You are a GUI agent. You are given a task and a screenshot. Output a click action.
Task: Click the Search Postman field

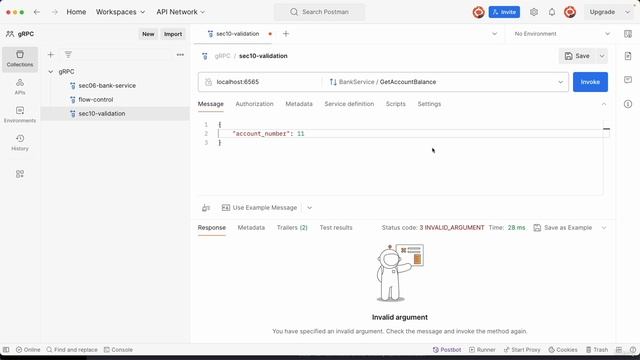pos(320,12)
